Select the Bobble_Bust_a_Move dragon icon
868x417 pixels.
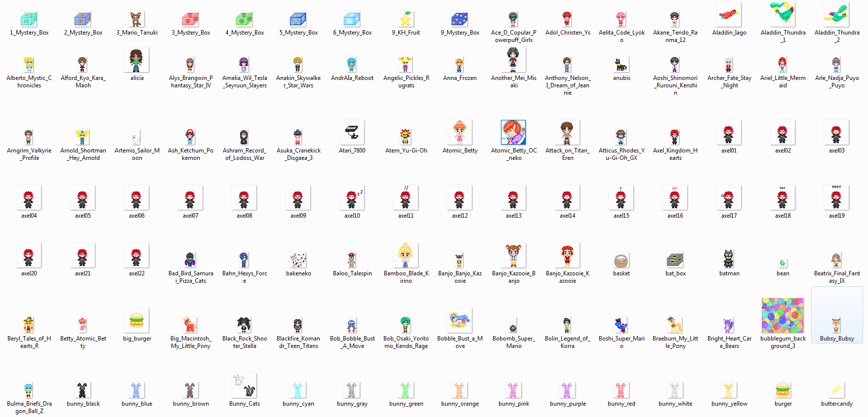459,320
